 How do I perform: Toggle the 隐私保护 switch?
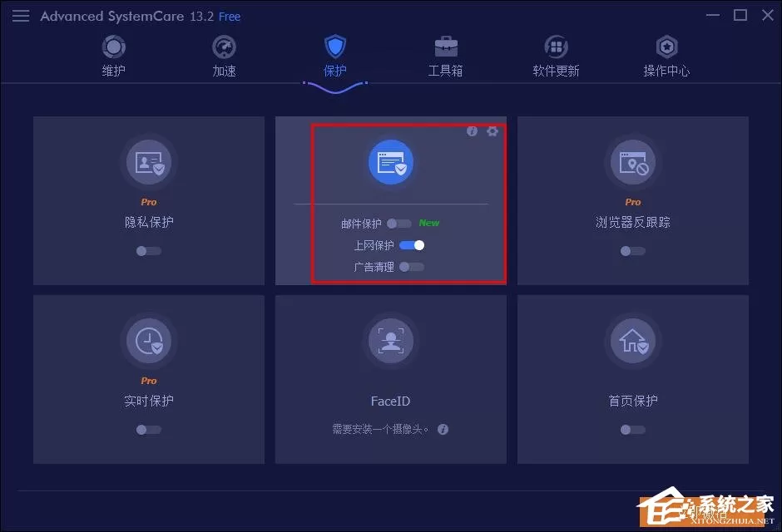pos(149,251)
